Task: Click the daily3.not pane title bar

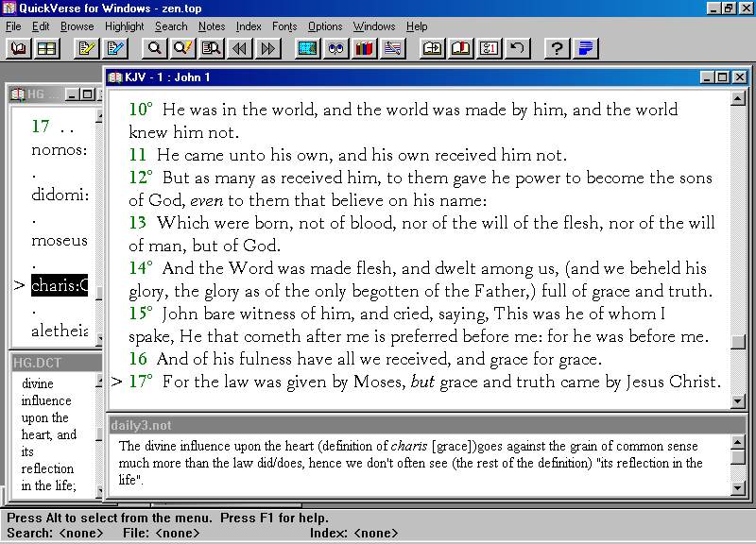Action: 427,425
